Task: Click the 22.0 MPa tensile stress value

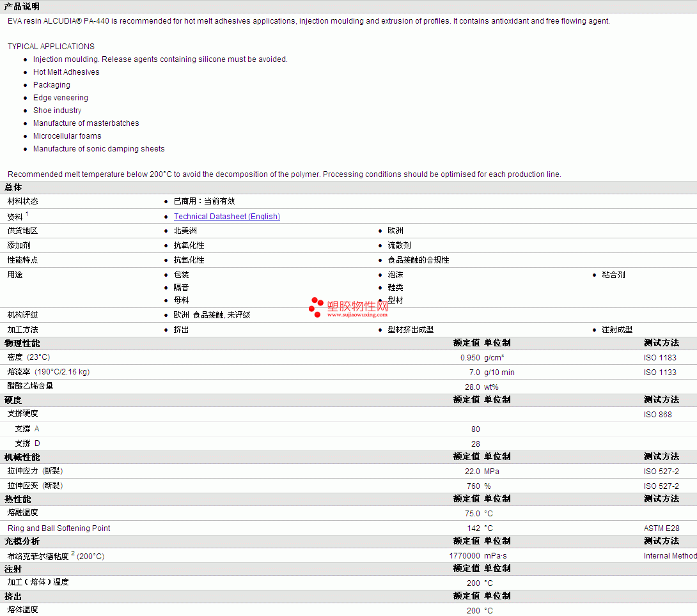Action: click(482, 471)
